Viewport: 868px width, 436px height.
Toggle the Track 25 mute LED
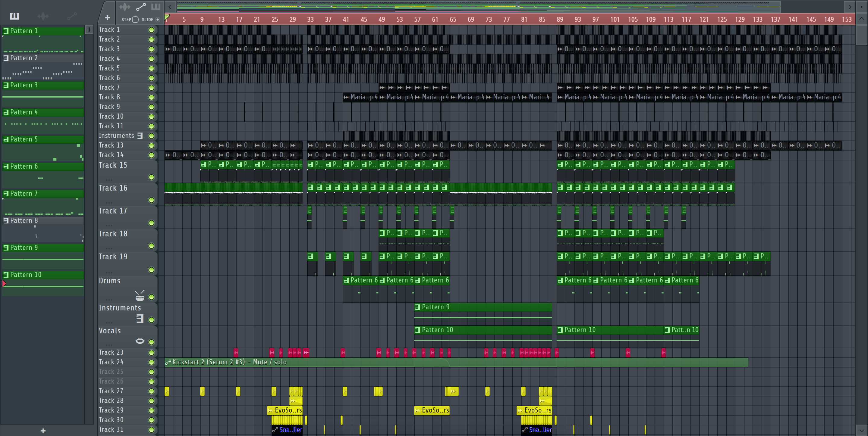pos(152,372)
